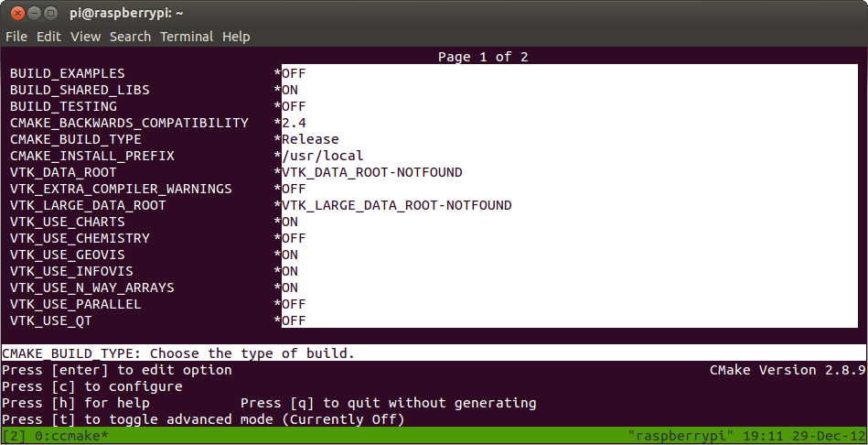Screen dimensions: 868x445
Task: Select the VTK_USE_N_WAY_ARRAYS option name
Action: point(91,288)
